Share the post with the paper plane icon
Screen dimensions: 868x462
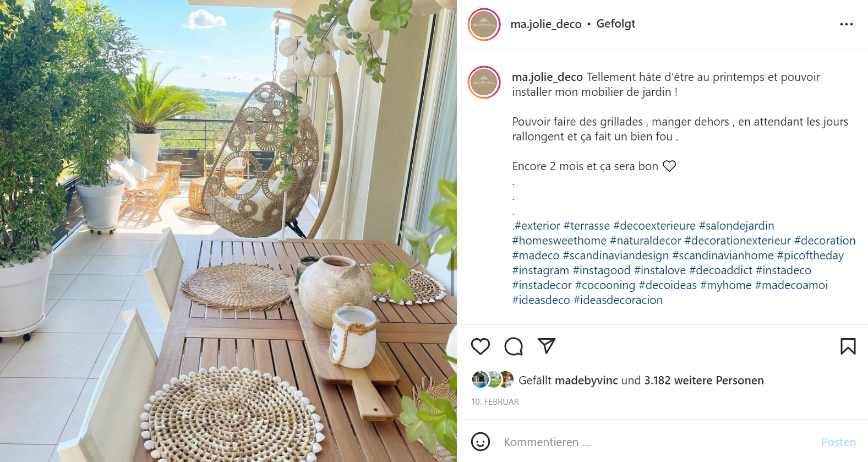(547, 346)
